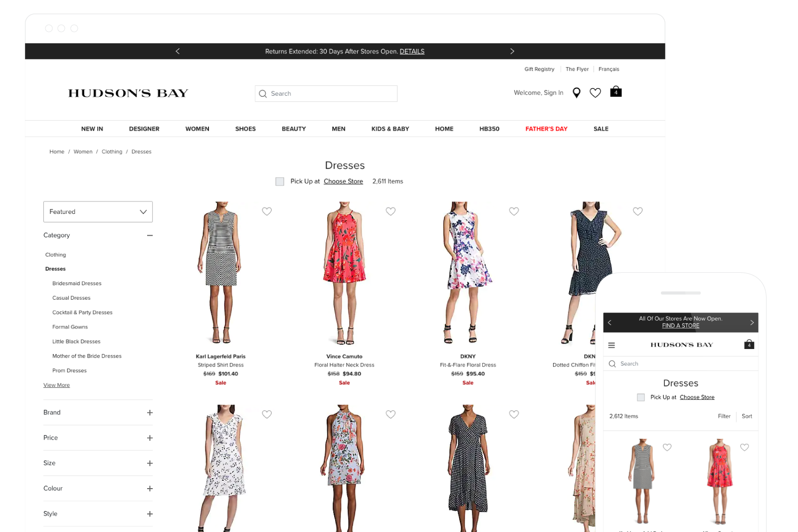This screenshot has width=798, height=532.
Task: Favorite the blue floral halter dress in second row
Action: click(391, 414)
